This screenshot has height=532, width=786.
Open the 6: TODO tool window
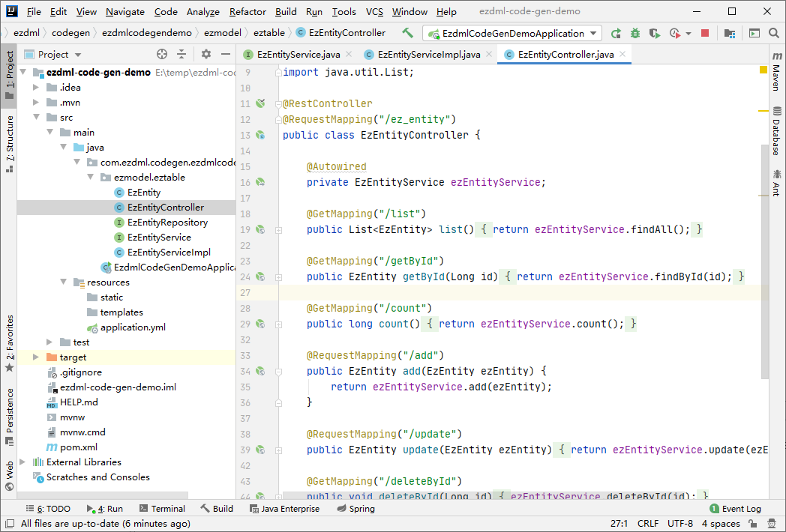click(x=48, y=509)
